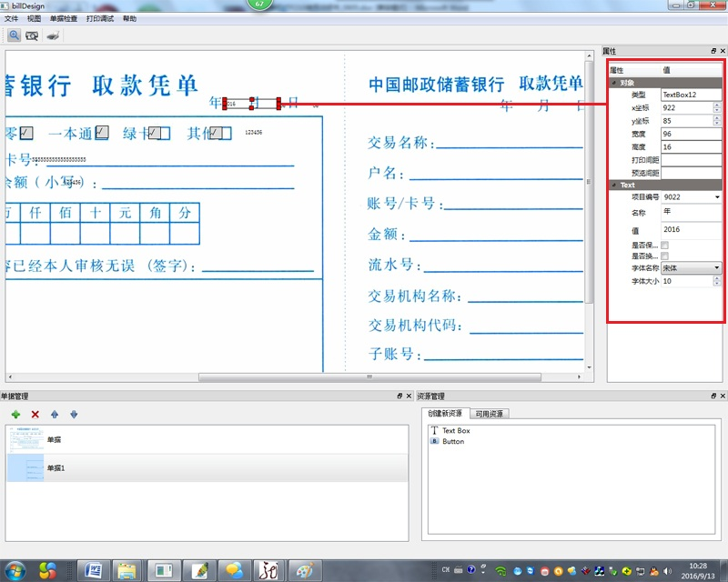This screenshot has width=728, height=582.
Task: Open the Windows Start menu
Action: coord(15,570)
